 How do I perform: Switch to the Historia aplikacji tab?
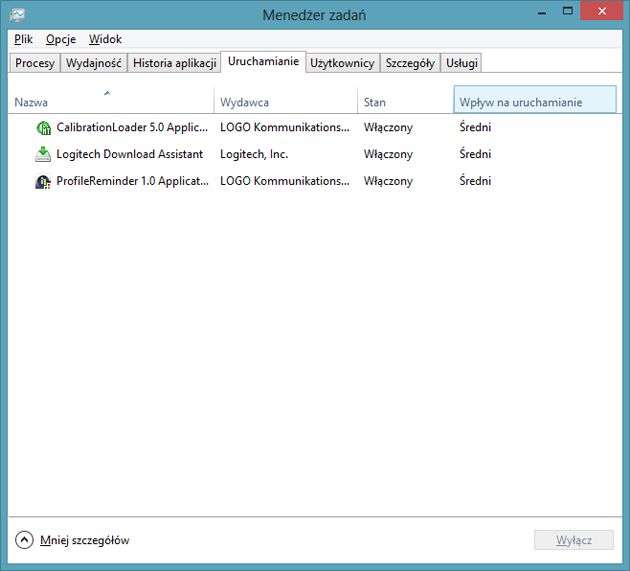click(174, 63)
